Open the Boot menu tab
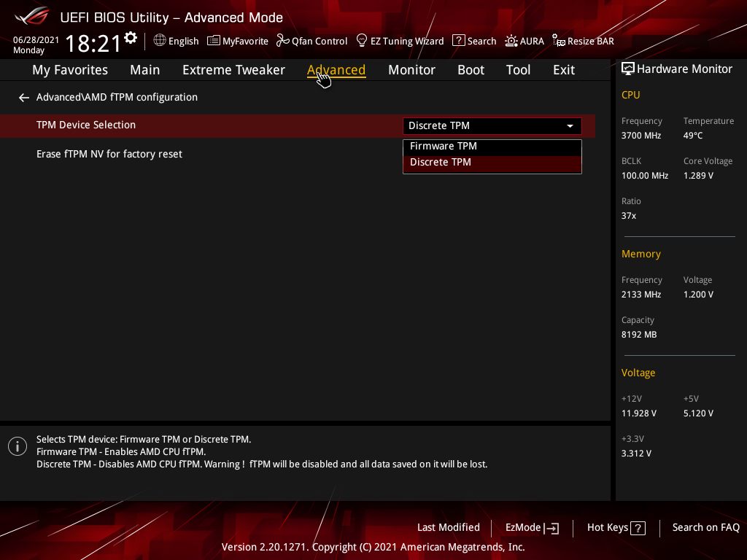Viewport: 747px width, 560px height. pos(471,69)
